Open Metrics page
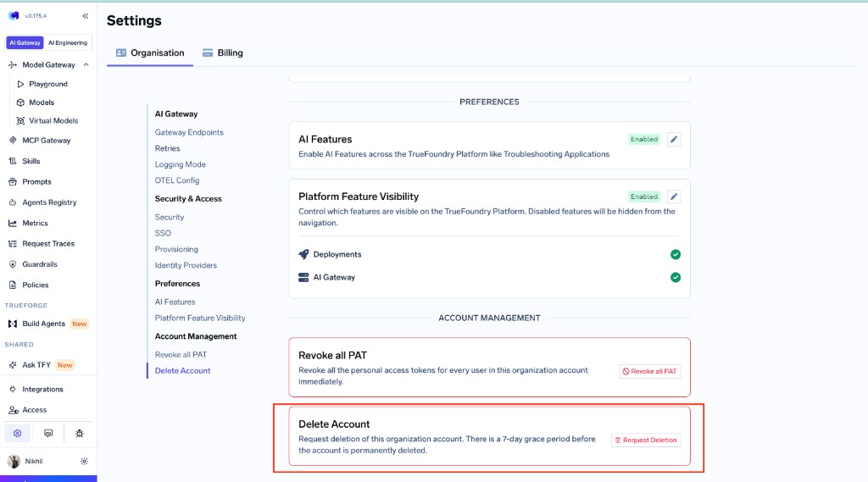Viewport: 868px width, 482px height. (35, 223)
